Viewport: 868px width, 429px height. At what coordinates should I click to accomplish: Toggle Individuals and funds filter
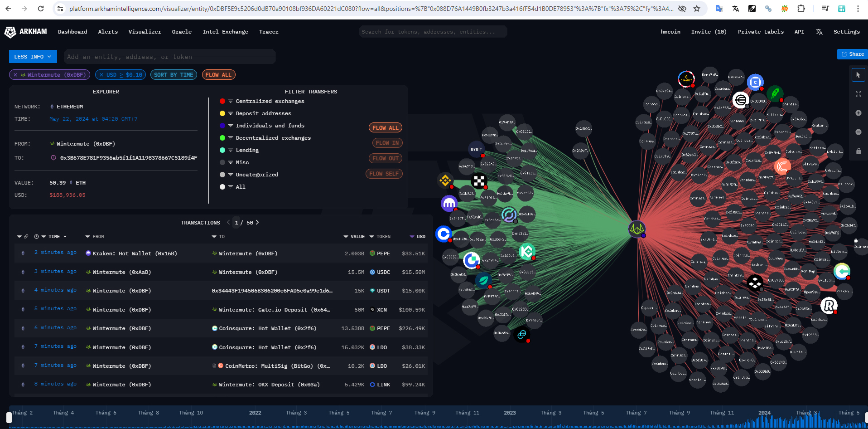(x=262, y=126)
